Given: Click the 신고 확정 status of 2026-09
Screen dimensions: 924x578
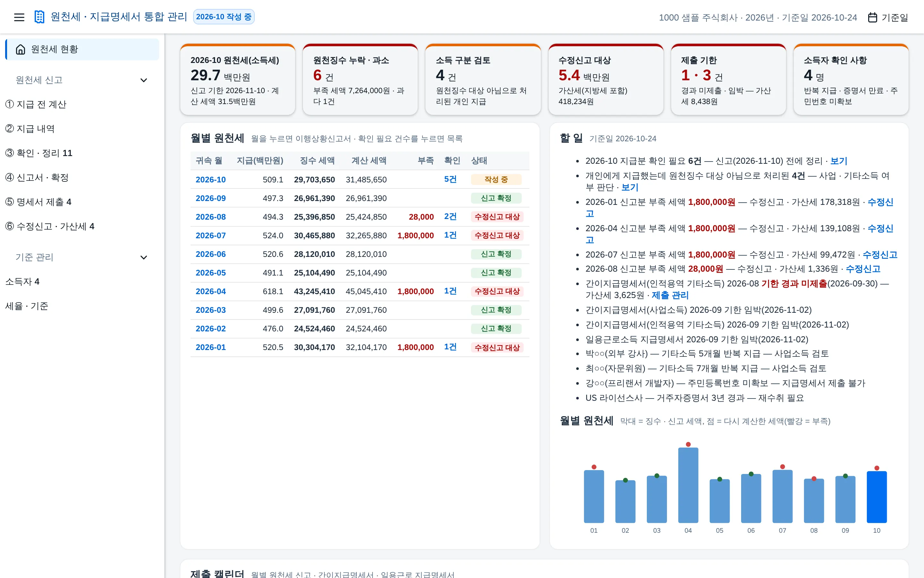Looking at the screenshot, I should tap(496, 198).
